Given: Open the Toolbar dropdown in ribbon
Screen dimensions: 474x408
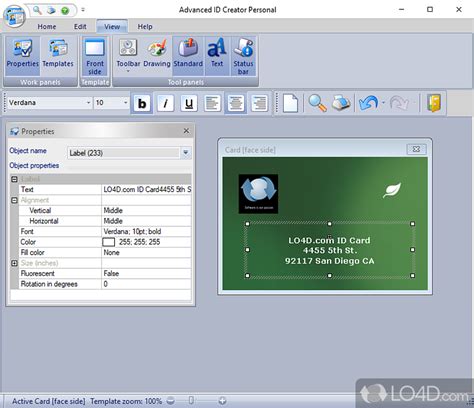Looking at the screenshot, I should click(128, 55).
